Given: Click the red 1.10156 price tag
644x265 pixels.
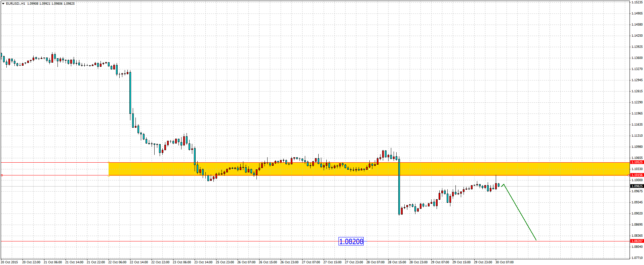Looking at the screenshot, I should (x=636, y=175).
